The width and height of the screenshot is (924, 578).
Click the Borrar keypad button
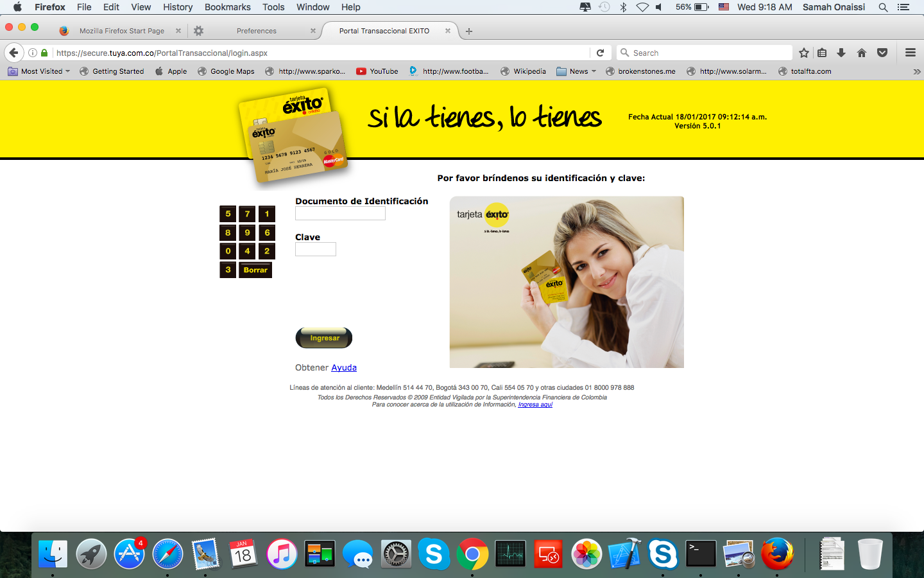click(x=255, y=270)
